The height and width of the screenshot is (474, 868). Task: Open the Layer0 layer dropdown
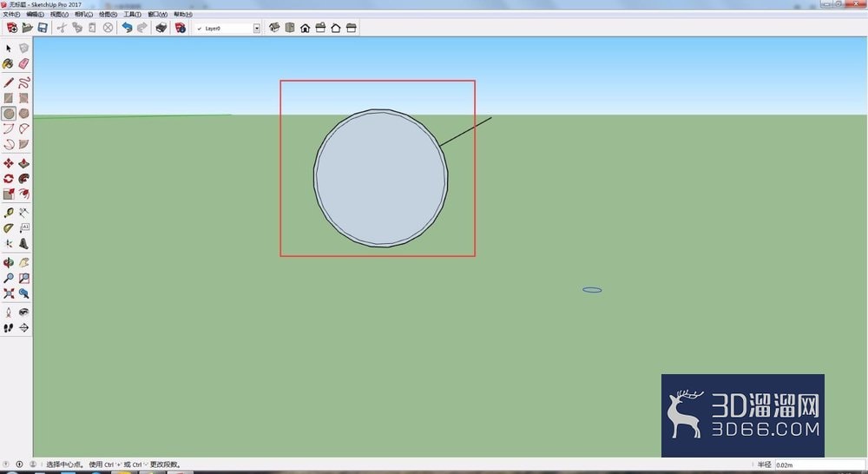(257, 29)
